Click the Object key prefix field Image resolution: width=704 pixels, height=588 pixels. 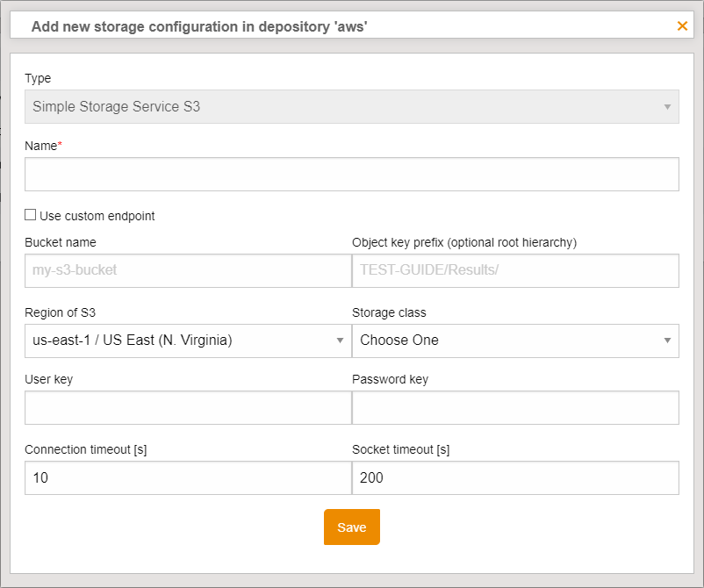coord(515,270)
